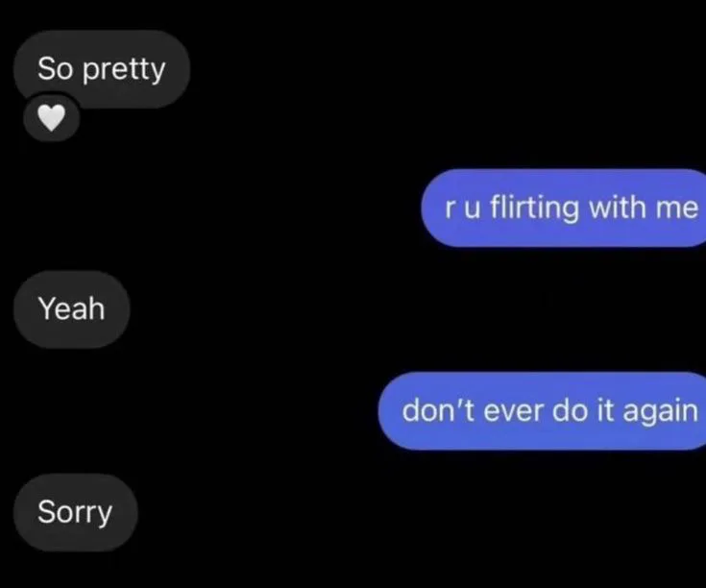Tap the white heart reaction

click(51, 118)
